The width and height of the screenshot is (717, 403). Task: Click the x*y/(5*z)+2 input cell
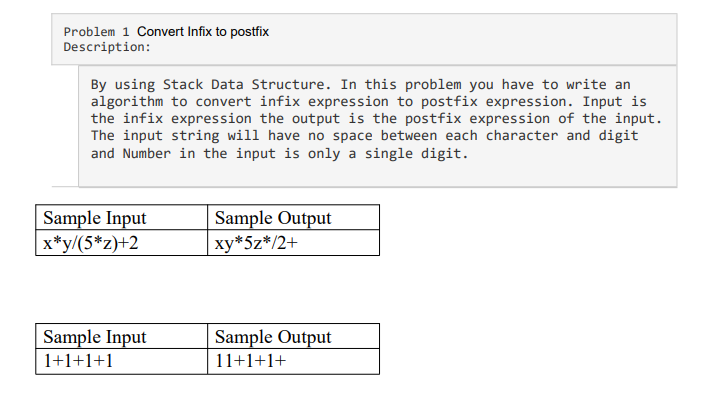(122, 242)
